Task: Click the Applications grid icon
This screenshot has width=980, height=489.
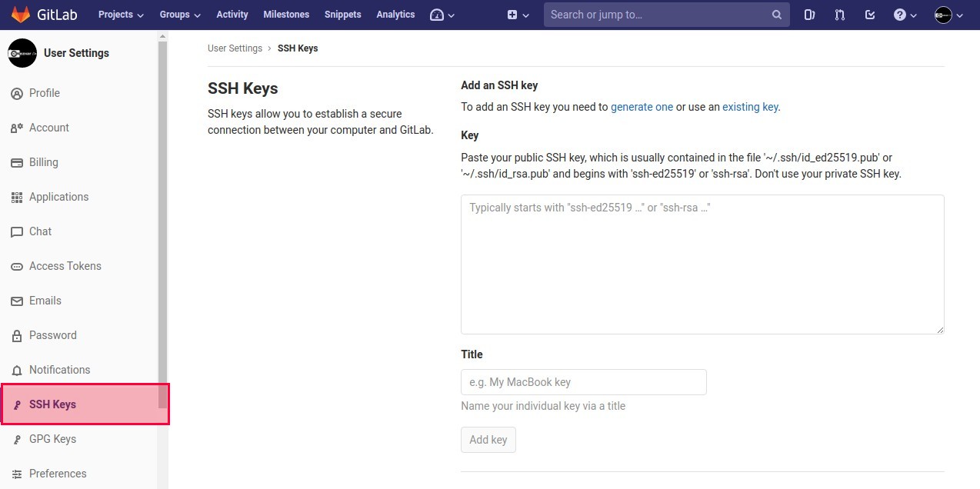Action: tap(17, 198)
